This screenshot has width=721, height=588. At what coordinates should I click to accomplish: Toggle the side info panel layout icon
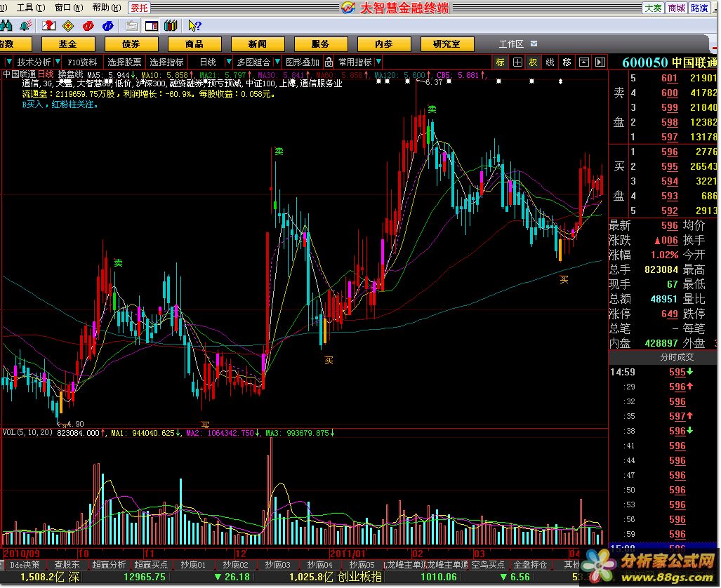click(x=151, y=26)
